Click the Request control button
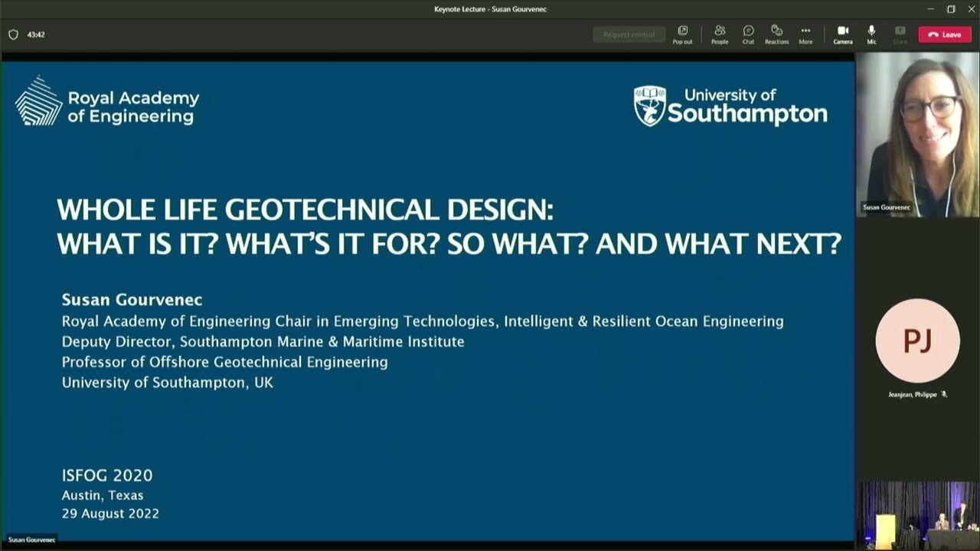 [629, 34]
